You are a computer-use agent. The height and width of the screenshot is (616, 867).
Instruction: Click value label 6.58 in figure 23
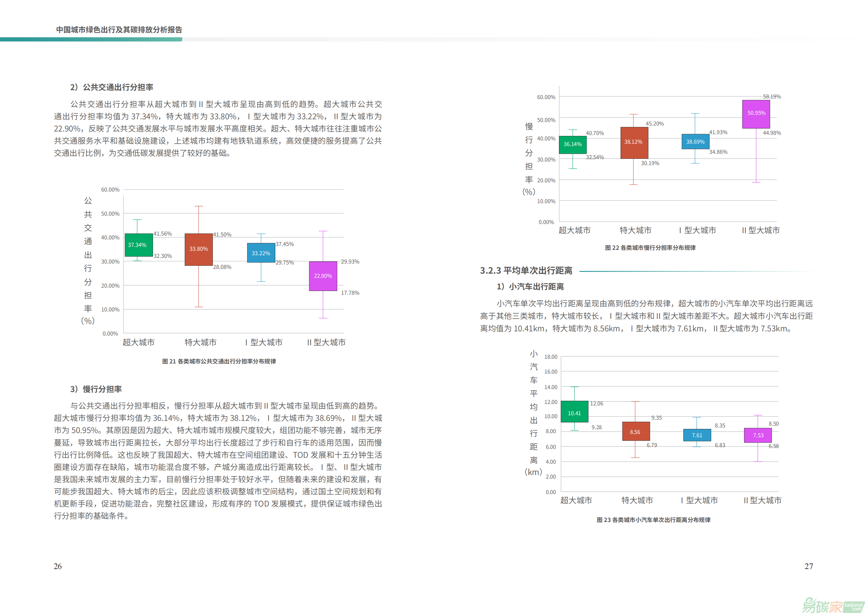[x=773, y=446]
